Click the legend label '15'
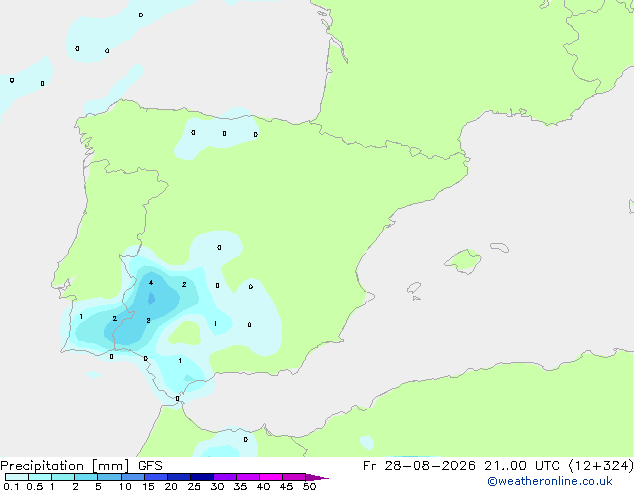 click(x=148, y=486)
